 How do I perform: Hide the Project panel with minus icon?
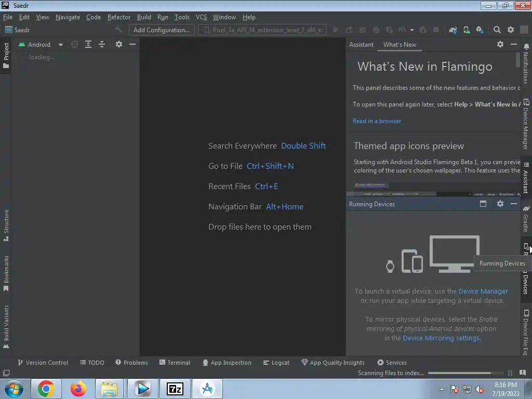point(132,45)
